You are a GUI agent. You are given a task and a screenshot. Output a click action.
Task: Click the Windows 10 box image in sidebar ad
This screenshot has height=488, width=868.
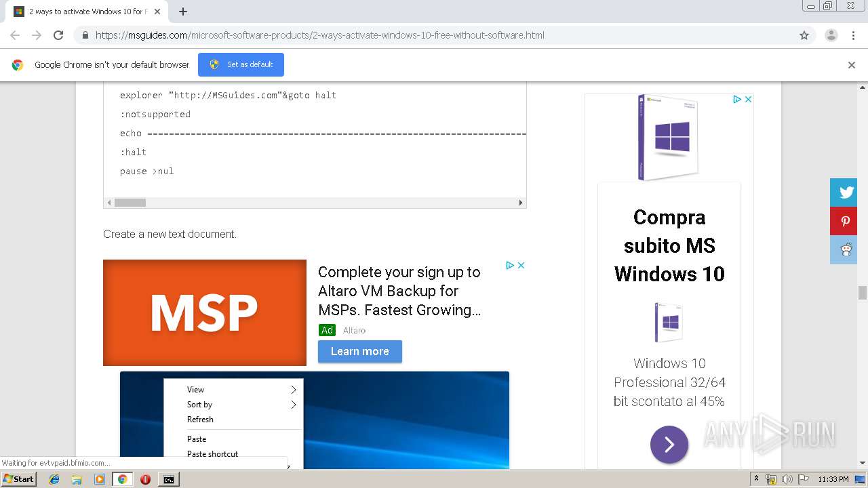[668, 138]
